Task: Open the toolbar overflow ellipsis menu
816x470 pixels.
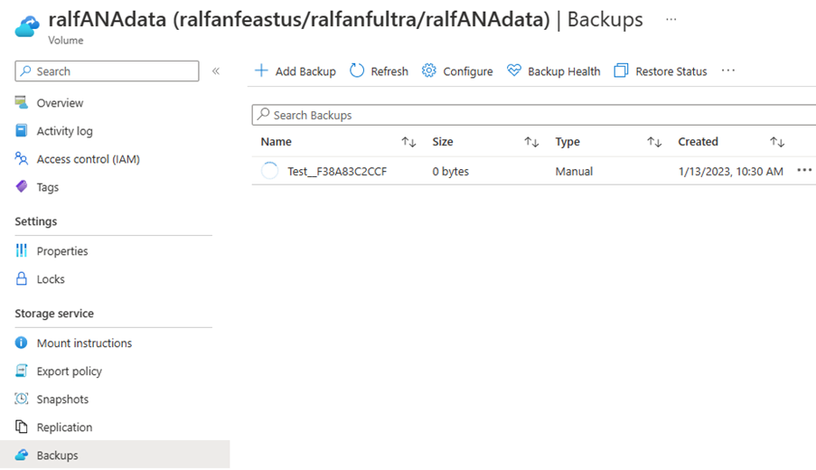Action: tap(728, 71)
